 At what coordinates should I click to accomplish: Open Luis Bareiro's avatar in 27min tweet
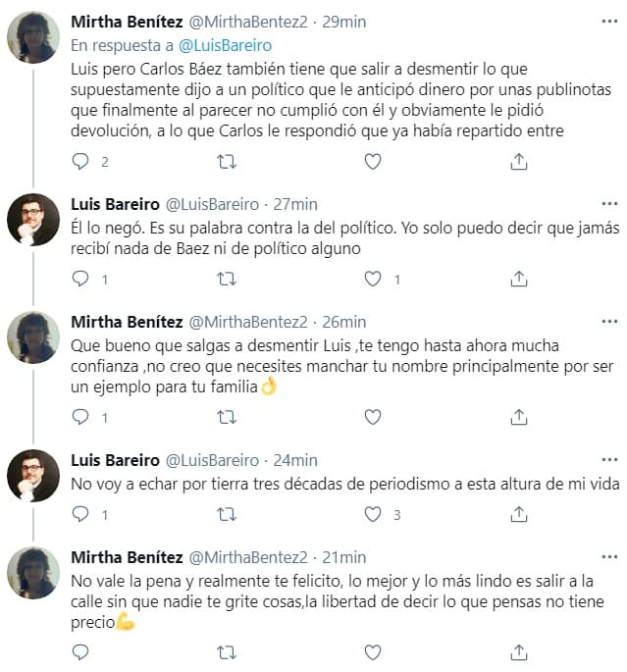click(33, 220)
